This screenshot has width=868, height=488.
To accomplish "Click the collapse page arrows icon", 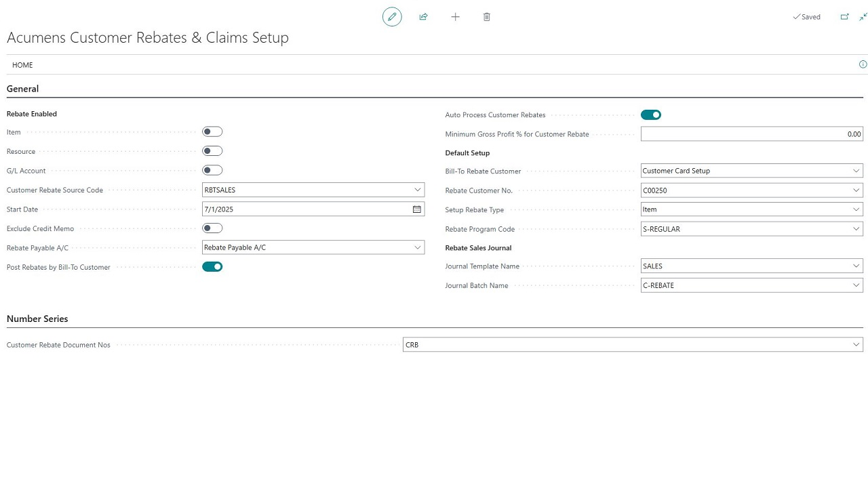I will (x=863, y=17).
